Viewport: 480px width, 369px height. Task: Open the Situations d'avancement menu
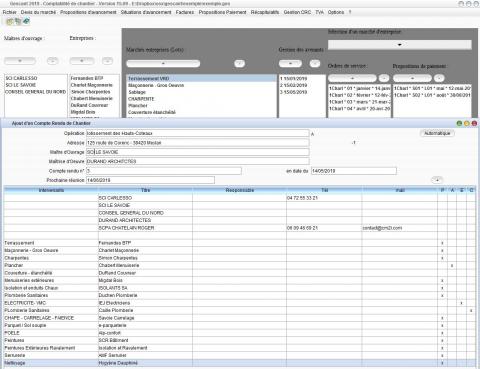click(x=146, y=12)
